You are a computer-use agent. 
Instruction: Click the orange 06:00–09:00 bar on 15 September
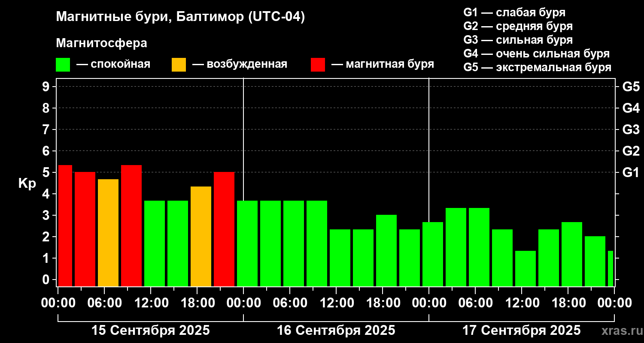click(x=108, y=233)
